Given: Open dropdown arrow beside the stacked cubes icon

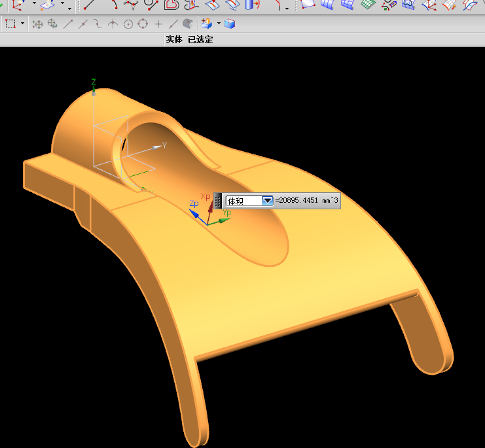Looking at the screenshot, I should pyautogui.click(x=218, y=24).
